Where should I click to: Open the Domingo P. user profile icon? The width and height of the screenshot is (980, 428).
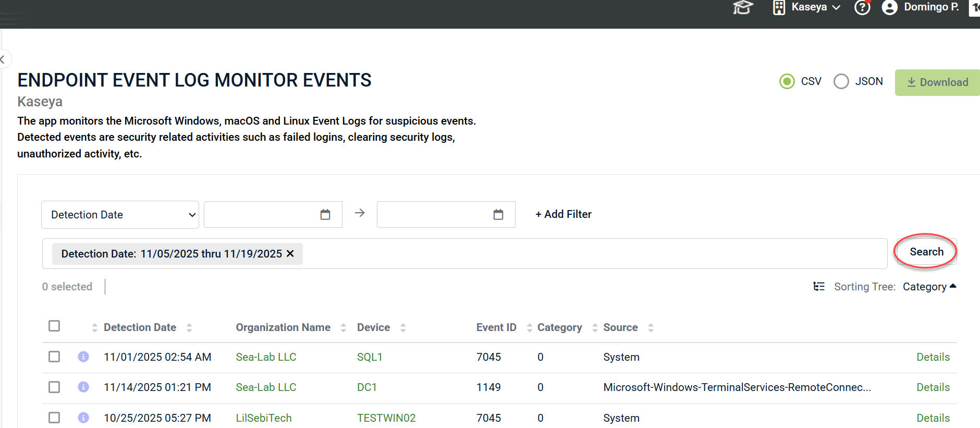click(889, 8)
